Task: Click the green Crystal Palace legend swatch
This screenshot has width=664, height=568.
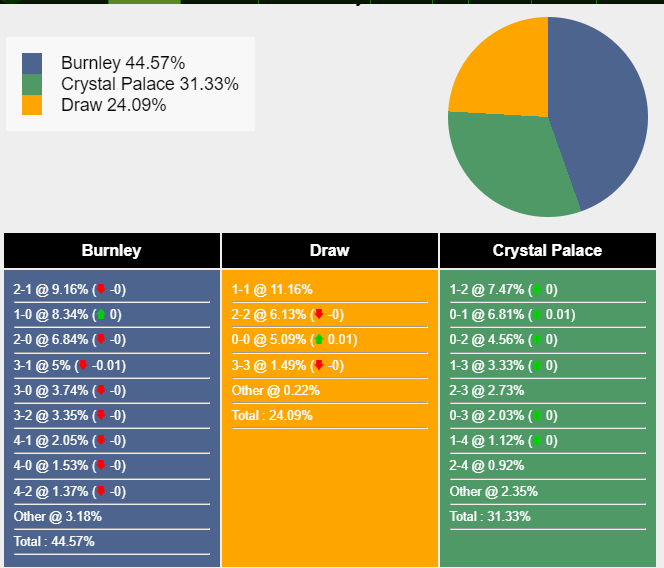Action: click(32, 85)
